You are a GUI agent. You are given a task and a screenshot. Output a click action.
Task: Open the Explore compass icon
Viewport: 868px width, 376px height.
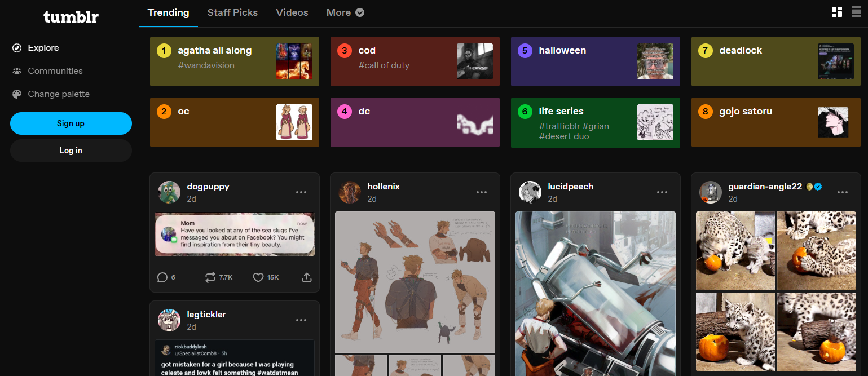pos(17,48)
